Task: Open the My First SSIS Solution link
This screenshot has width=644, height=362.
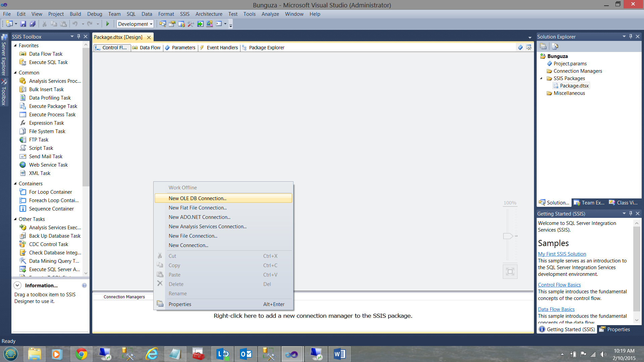Action: pos(562,254)
